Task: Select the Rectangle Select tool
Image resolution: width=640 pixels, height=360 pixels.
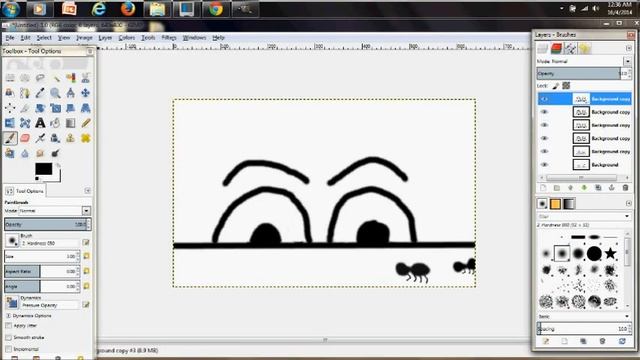Action: point(10,78)
